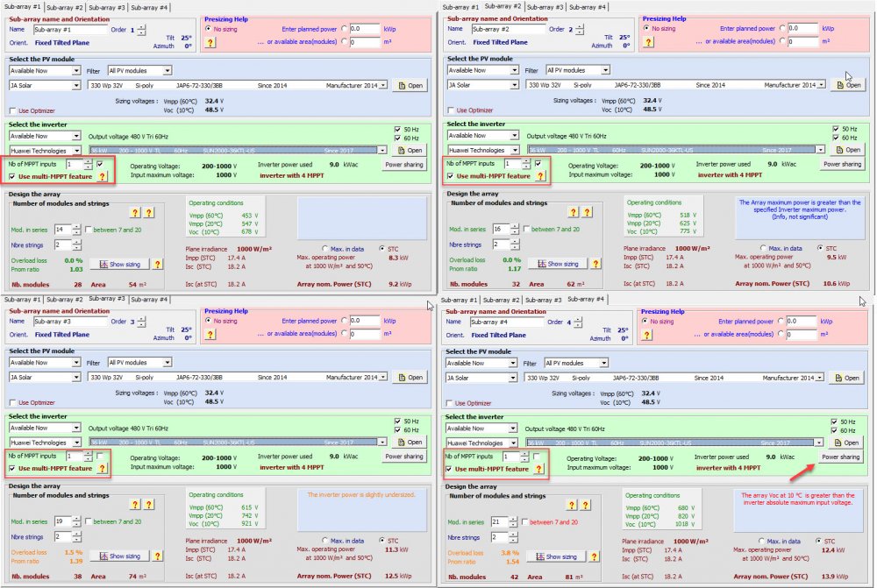The width and height of the screenshot is (877, 588).
Task: Click Mod. in series stepper in Sub-array #4 panel
Action: (x=514, y=523)
